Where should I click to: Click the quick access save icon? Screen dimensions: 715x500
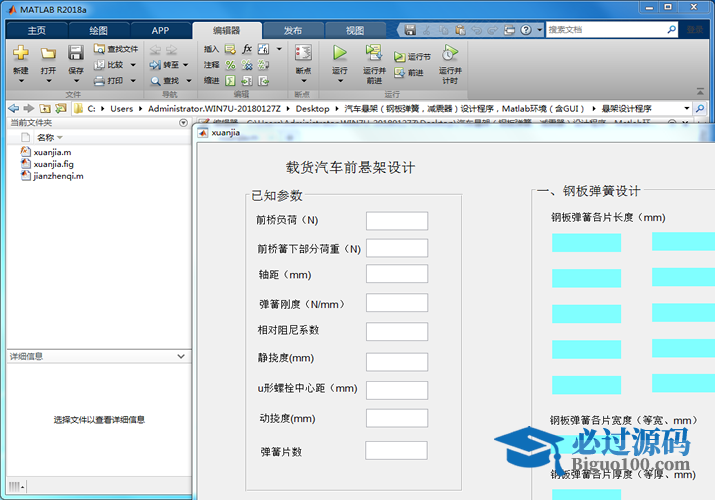pos(410,30)
